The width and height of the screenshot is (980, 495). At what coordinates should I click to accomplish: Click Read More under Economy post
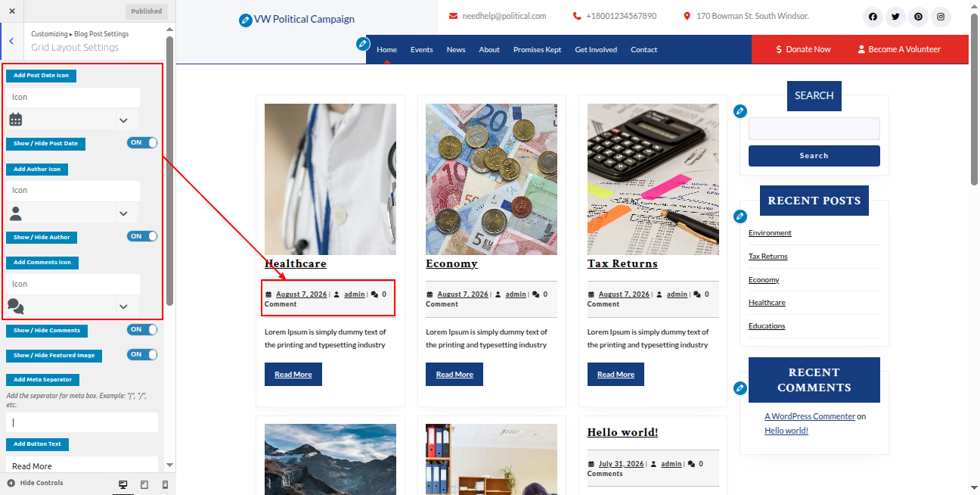click(454, 374)
